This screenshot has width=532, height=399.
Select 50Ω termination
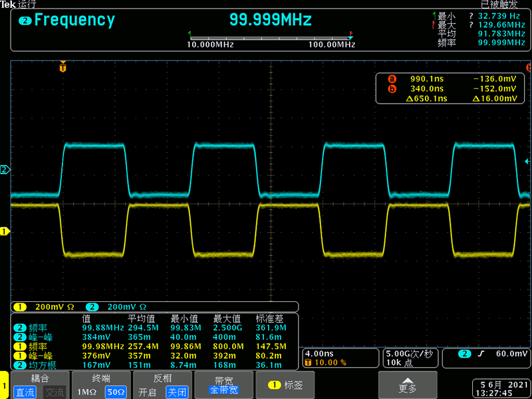(115, 392)
